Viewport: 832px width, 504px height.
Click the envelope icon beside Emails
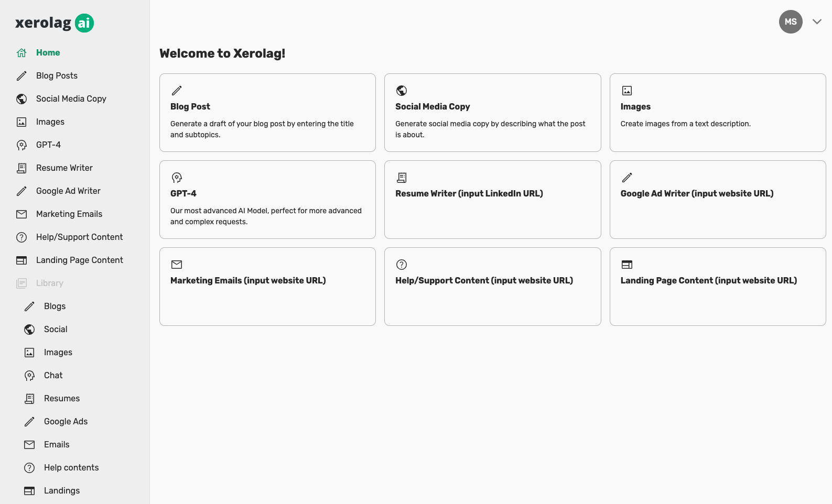(x=29, y=445)
